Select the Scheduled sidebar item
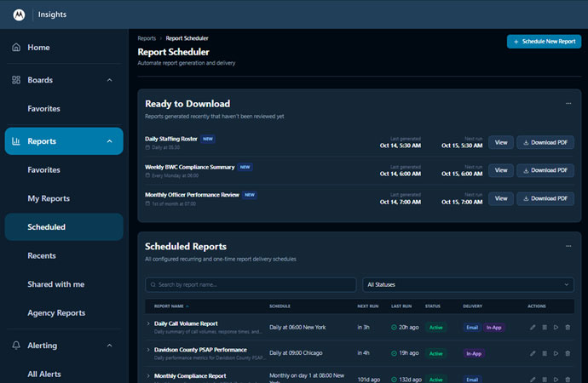 [64, 227]
